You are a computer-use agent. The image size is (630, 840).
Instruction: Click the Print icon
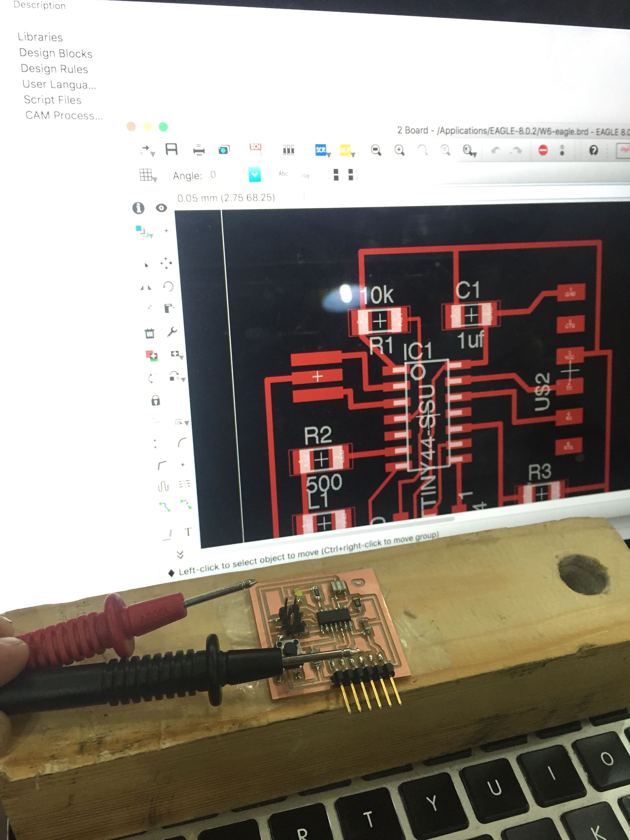(x=199, y=150)
